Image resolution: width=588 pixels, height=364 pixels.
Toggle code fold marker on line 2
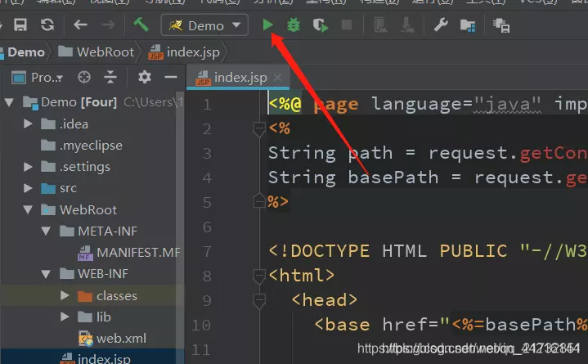tap(259, 129)
